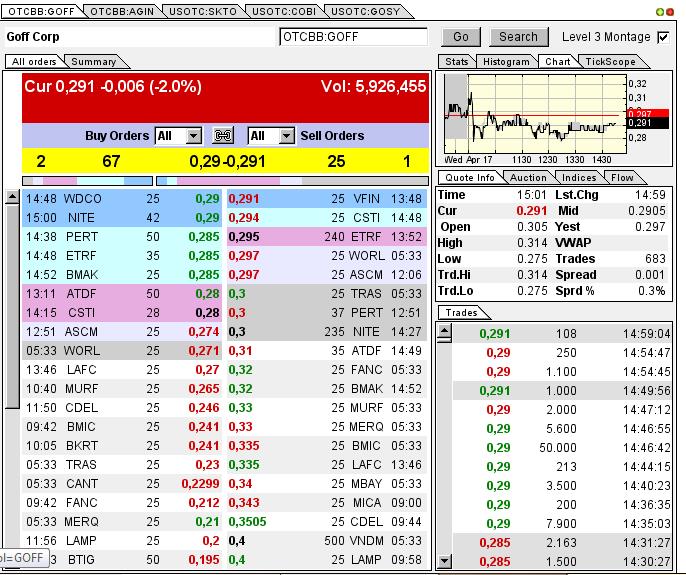Open the Histogram tab
Viewport: 686px width, 575px height.
pos(506,62)
